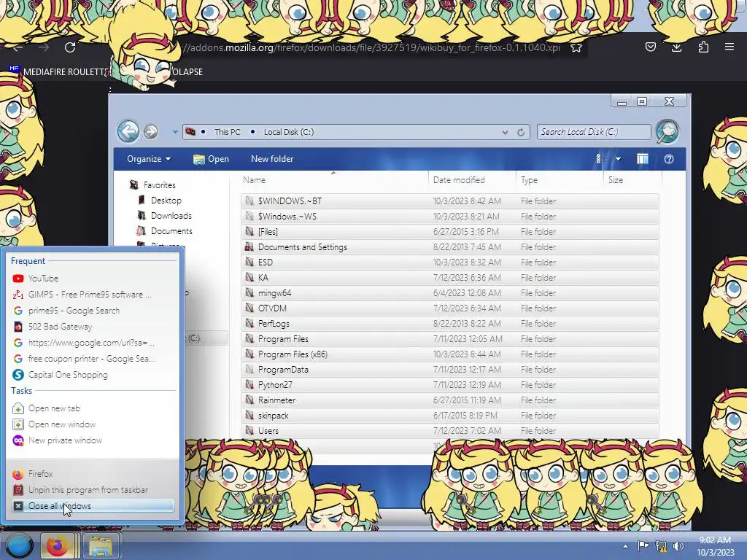Click Open in Explorer toolbar
Image resolution: width=747 pixels, height=560 pixels.
click(211, 159)
